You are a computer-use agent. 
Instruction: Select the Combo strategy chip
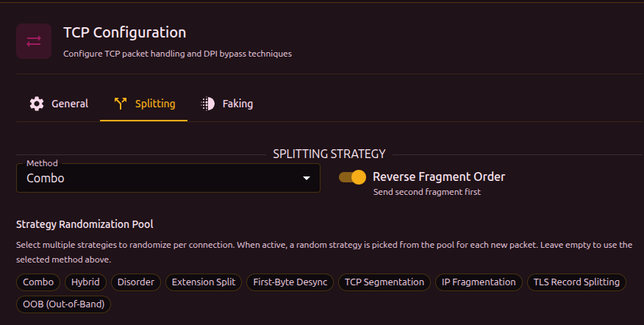tap(39, 282)
